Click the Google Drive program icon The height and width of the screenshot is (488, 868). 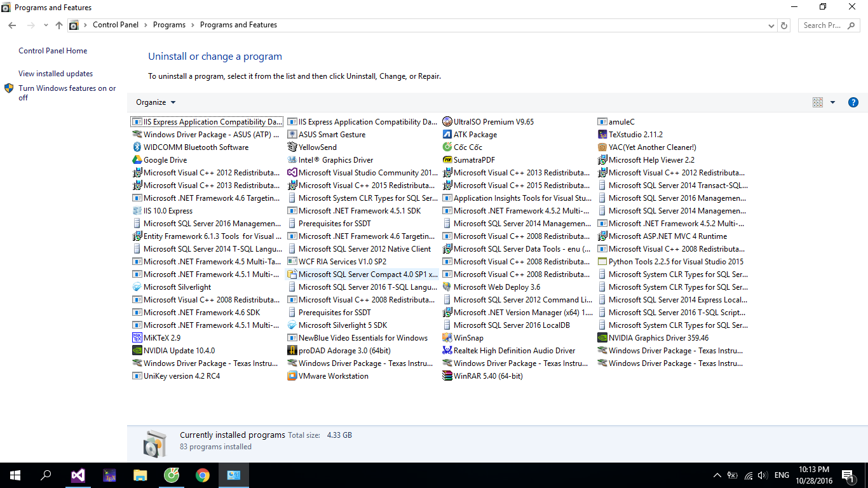coord(137,160)
